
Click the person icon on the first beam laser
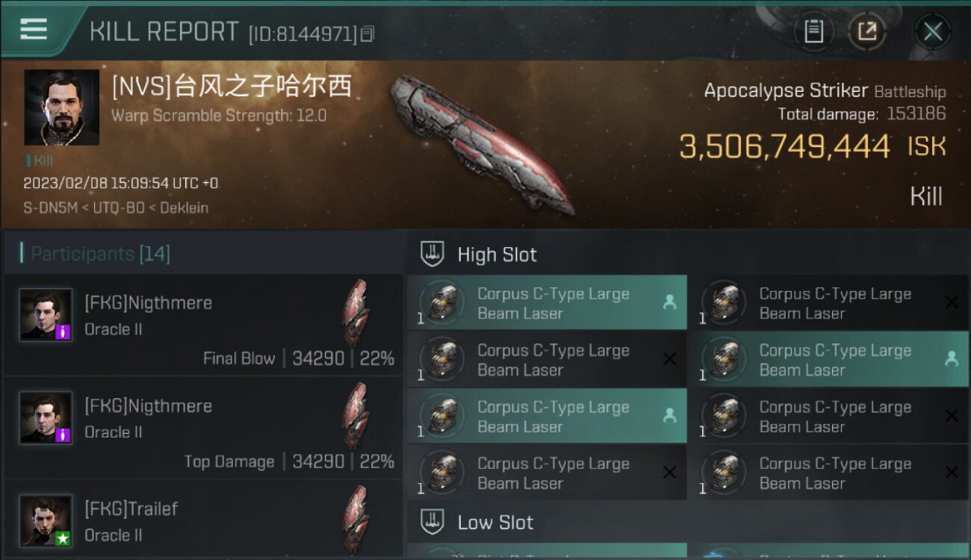669,302
